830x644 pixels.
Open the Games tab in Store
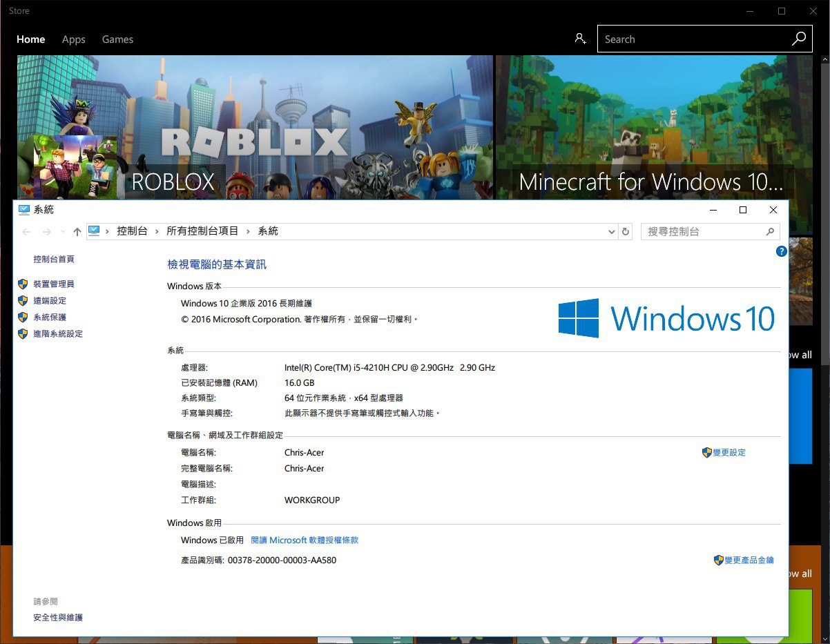tap(117, 39)
